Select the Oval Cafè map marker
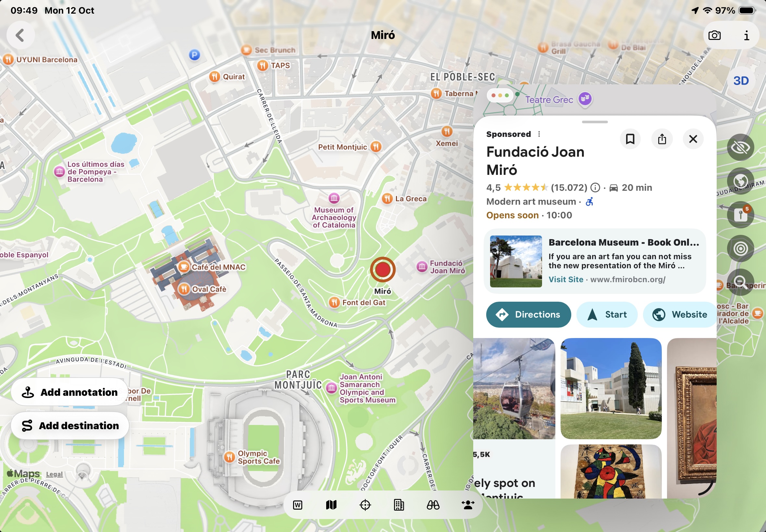766x532 pixels. click(184, 289)
